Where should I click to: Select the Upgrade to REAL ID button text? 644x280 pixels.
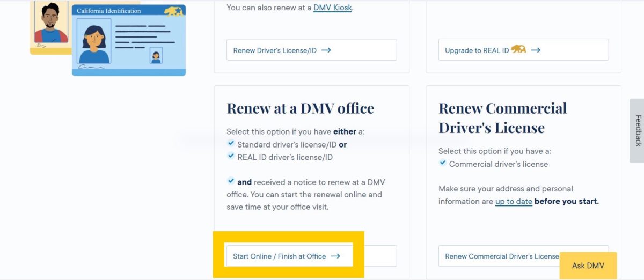(x=477, y=50)
